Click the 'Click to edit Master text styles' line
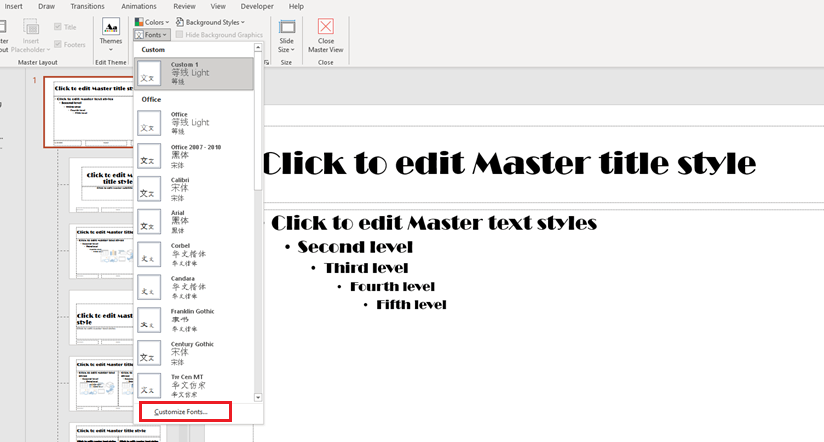Screen dimensions: 824x442 coord(434,223)
